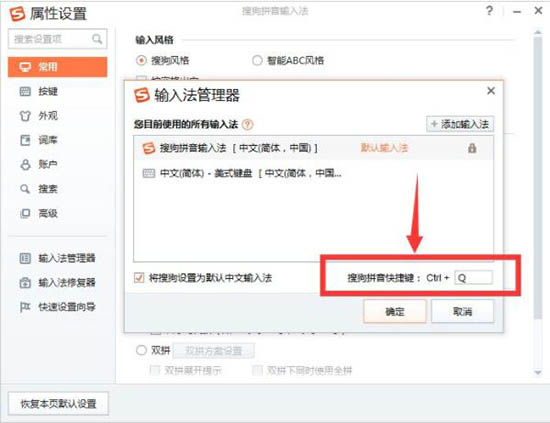
Task: Toggle the 双拼下同时使用全拼 checkbox
Action: 257,370
